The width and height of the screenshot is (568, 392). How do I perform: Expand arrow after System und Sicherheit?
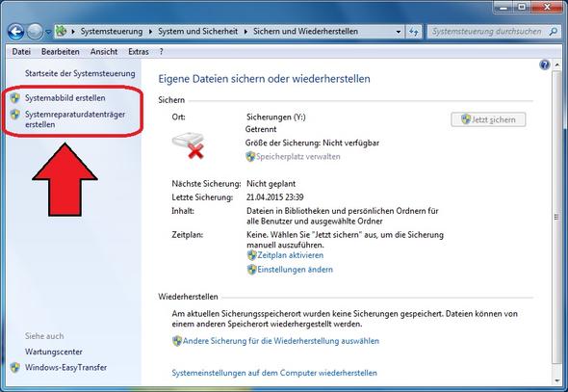(245, 32)
